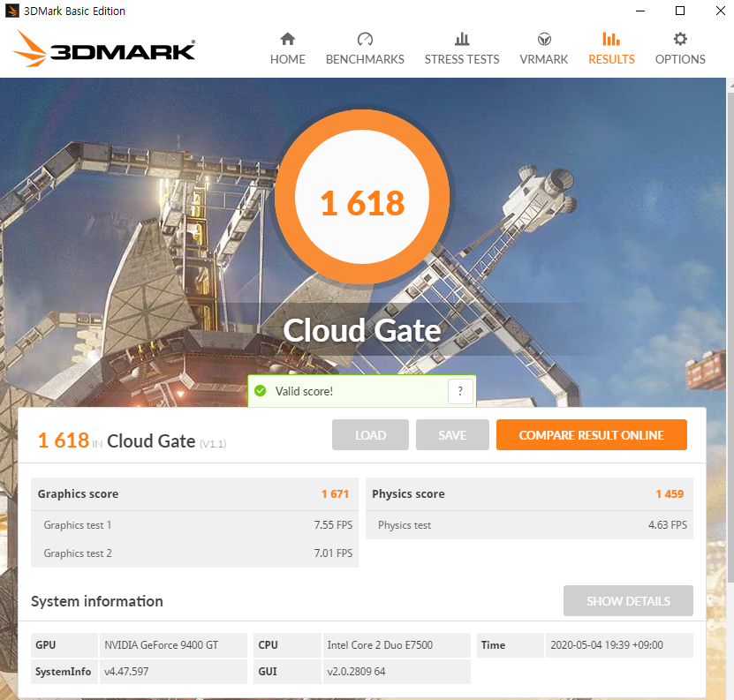Click the 1 618 score circle
Viewport: 734px width, 700px height.
click(x=362, y=197)
